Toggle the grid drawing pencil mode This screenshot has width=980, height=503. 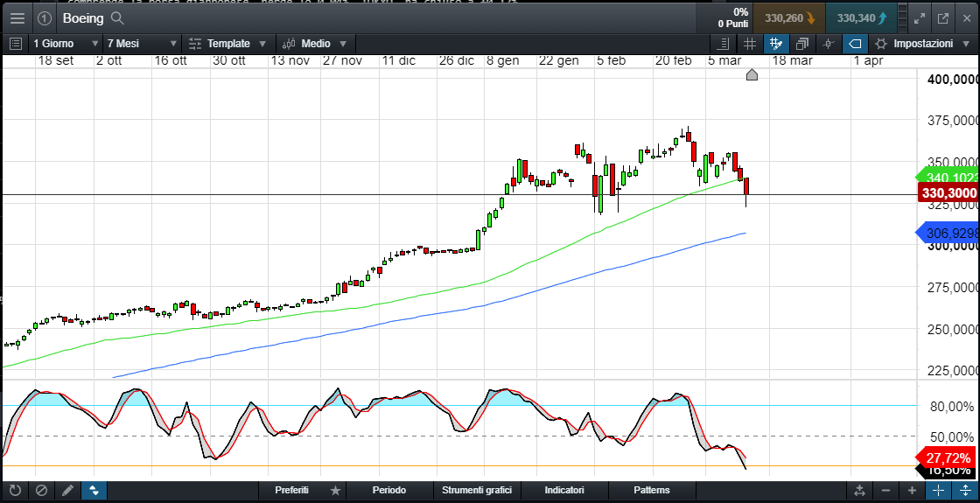(776, 44)
